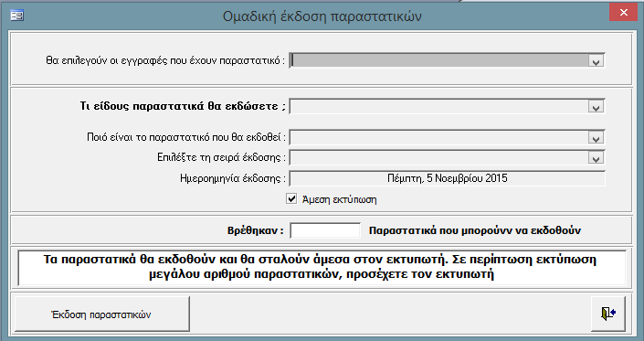
Task: Click the Έκδοση παραστατικών button
Action: pos(102,314)
